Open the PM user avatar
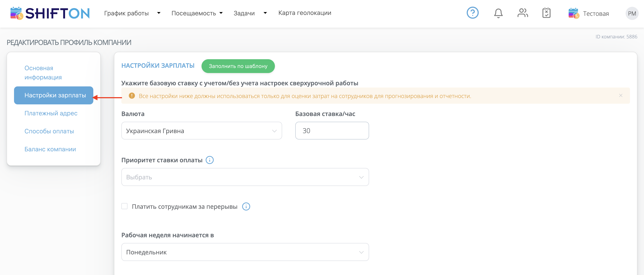 632,14
